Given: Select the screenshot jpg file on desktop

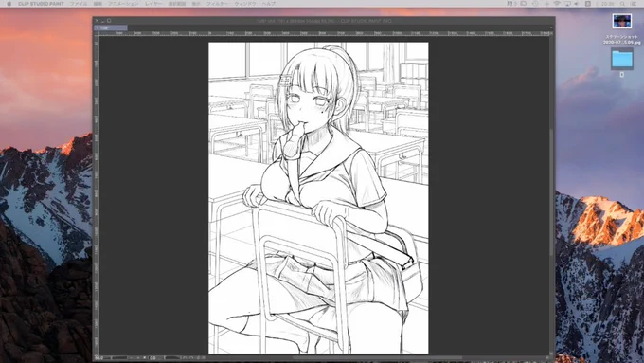Looking at the screenshot, I should click(622, 21).
